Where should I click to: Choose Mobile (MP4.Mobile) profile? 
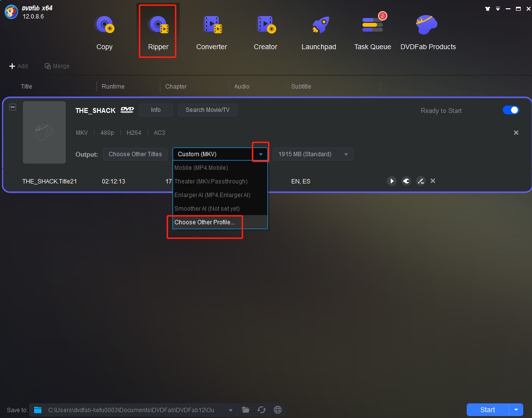click(200, 167)
